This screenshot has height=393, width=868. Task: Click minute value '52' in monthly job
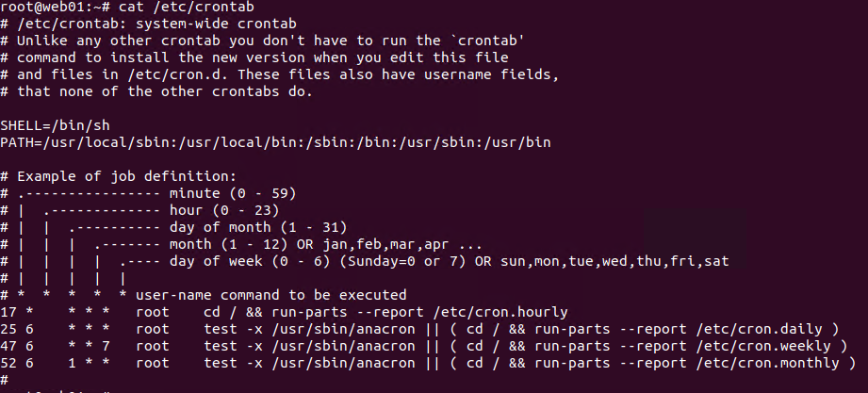pyautogui.click(x=8, y=362)
